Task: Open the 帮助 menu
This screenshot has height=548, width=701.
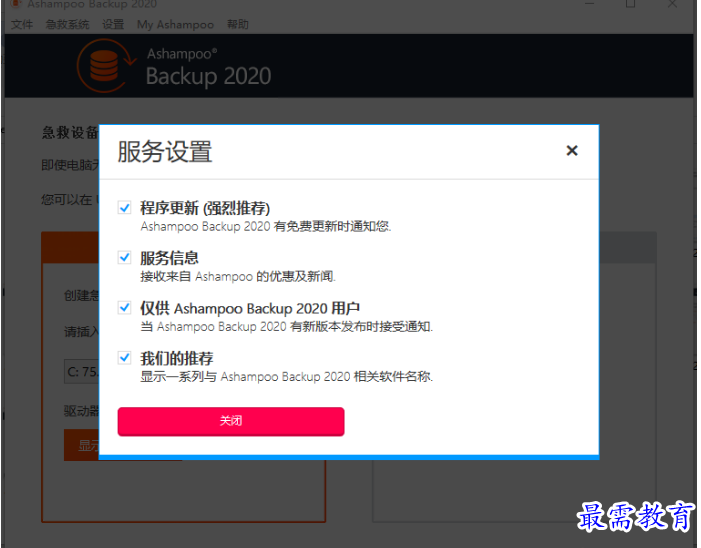Action: (237, 24)
